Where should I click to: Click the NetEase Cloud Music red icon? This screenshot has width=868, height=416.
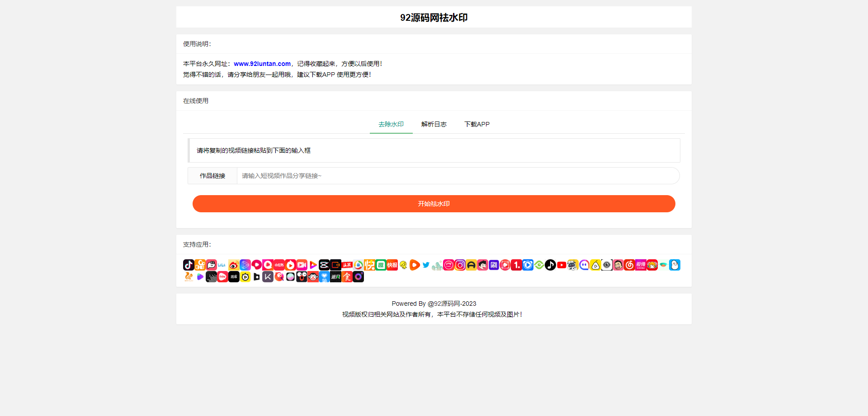click(629, 265)
